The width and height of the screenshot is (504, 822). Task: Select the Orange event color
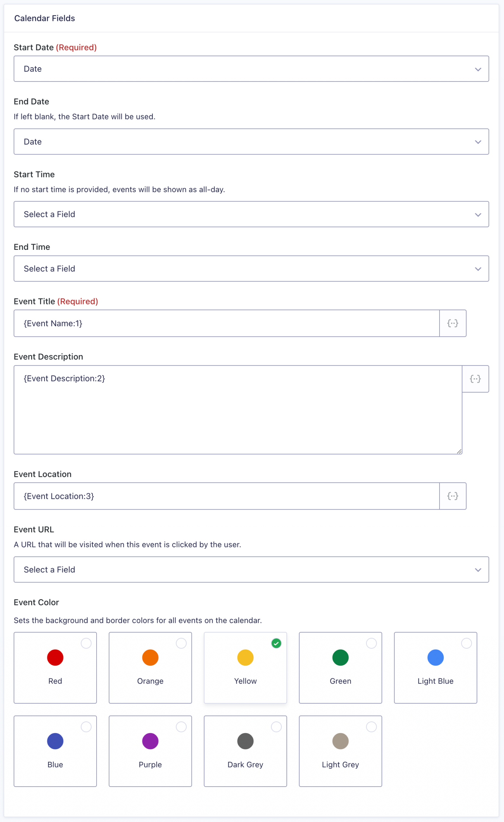[150, 668]
